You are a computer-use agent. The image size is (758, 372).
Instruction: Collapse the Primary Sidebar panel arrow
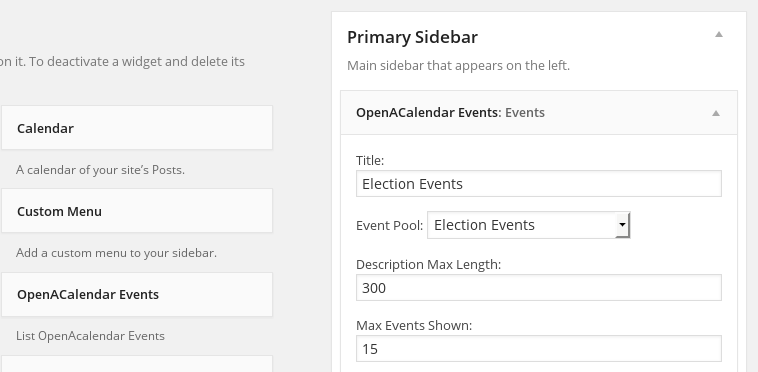[x=719, y=34]
